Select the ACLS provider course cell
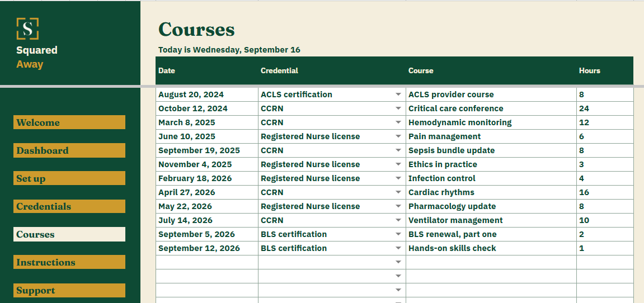Screen dimensions: 644x303 tap(491, 94)
